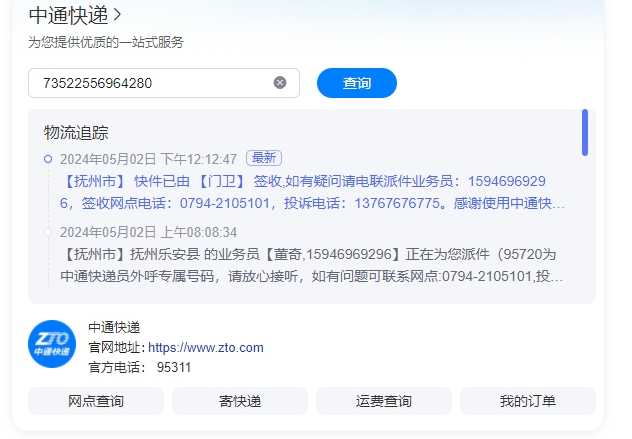Focus the tracking number input field
The width and height of the screenshot is (632, 439).
tap(164, 83)
